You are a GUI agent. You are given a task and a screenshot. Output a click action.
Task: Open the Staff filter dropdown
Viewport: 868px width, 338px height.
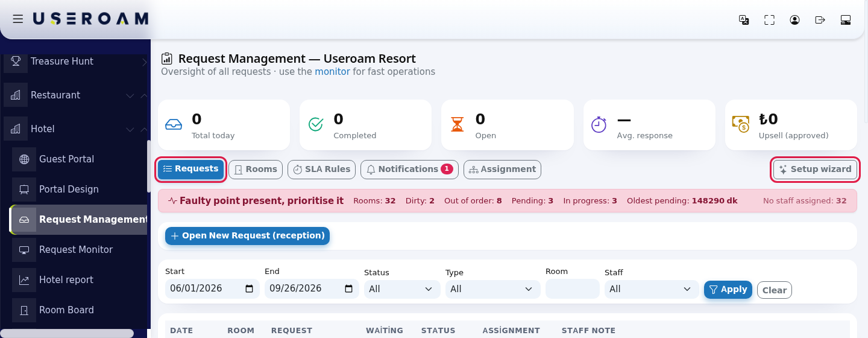[x=652, y=289]
